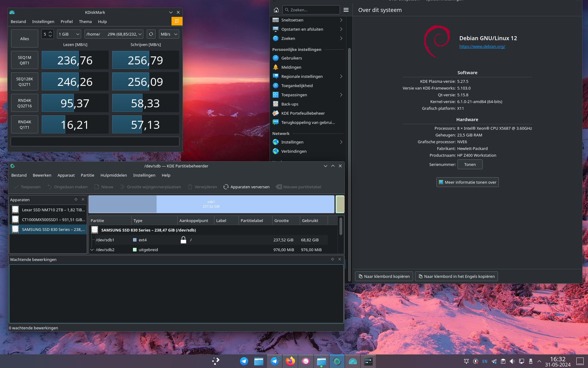Open the Plasma application launcher in taskbar
Viewport: 588px width, 368px height.
tap(216, 361)
